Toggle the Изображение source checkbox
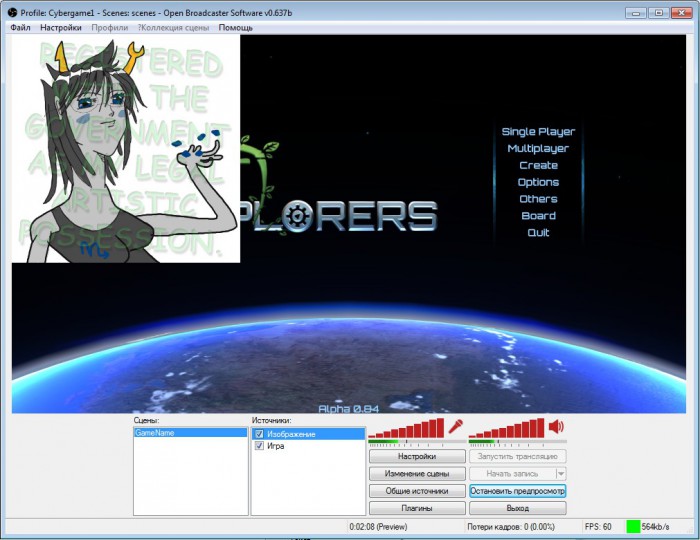The image size is (700, 540). (259, 434)
